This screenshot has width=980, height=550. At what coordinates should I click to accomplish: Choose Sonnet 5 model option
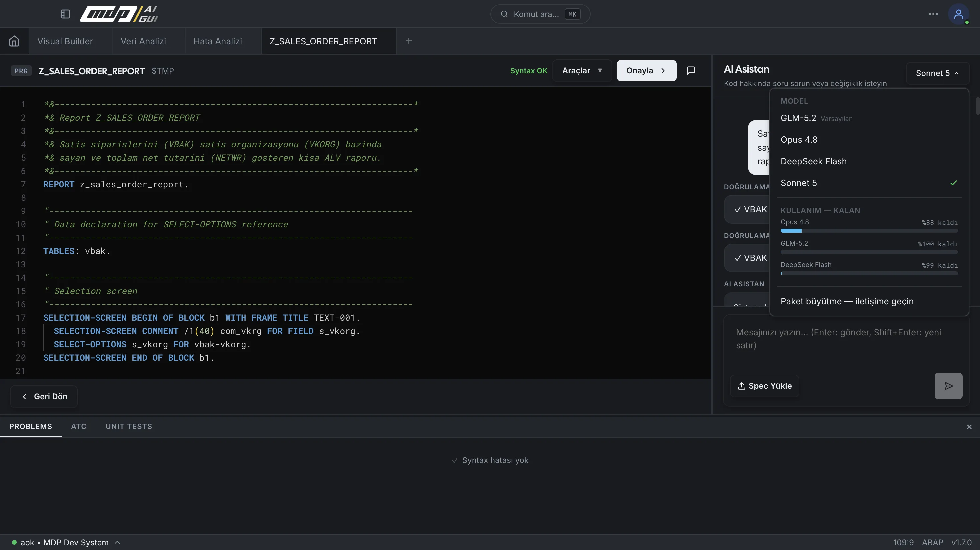click(x=869, y=183)
